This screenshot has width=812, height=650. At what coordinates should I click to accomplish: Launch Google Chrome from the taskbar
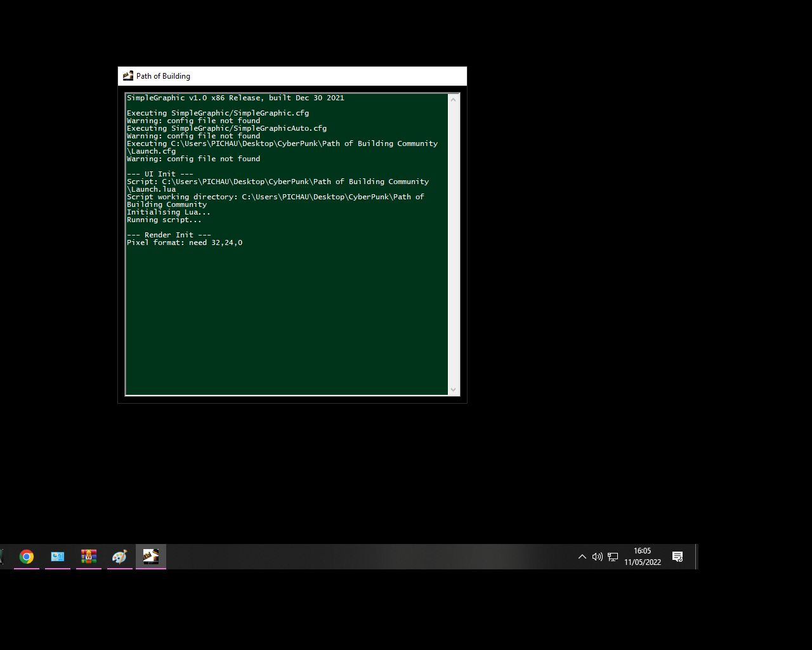tap(26, 557)
